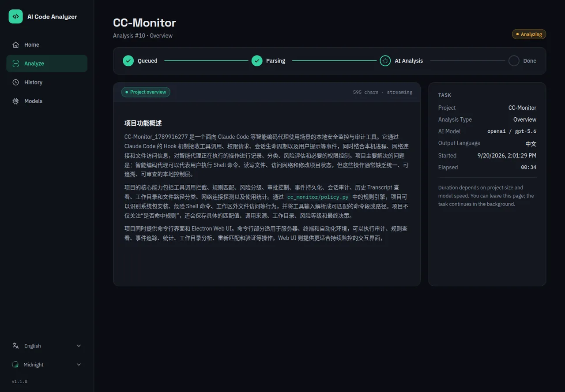Click the Models chip icon in sidebar
This screenshot has width=565, height=392.
pyautogui.click(x=16, y=101)
